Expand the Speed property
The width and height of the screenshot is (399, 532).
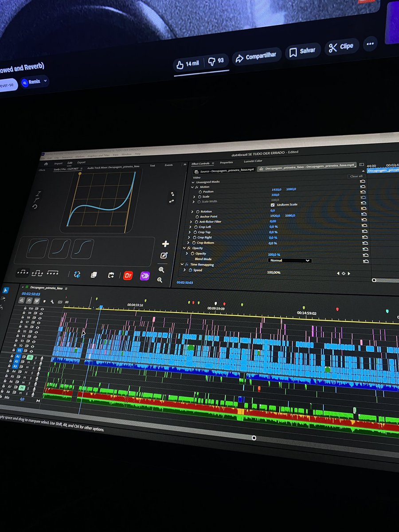pyautogui.click(x=184, y=270)
